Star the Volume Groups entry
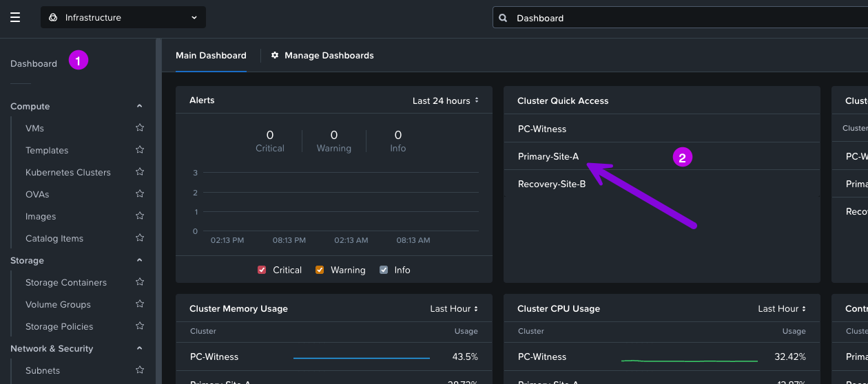 click(140, 303)
